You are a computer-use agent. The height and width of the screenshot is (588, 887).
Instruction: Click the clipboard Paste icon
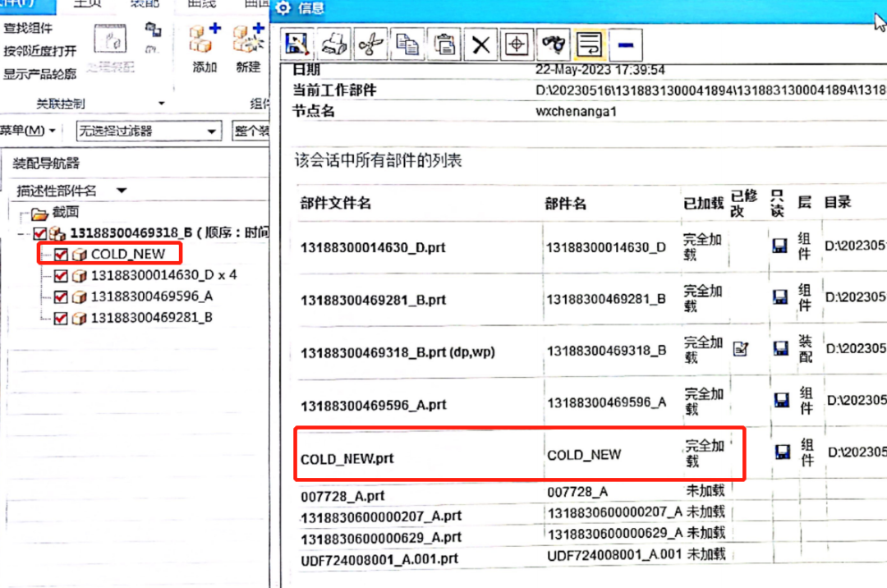pos(444,44)
